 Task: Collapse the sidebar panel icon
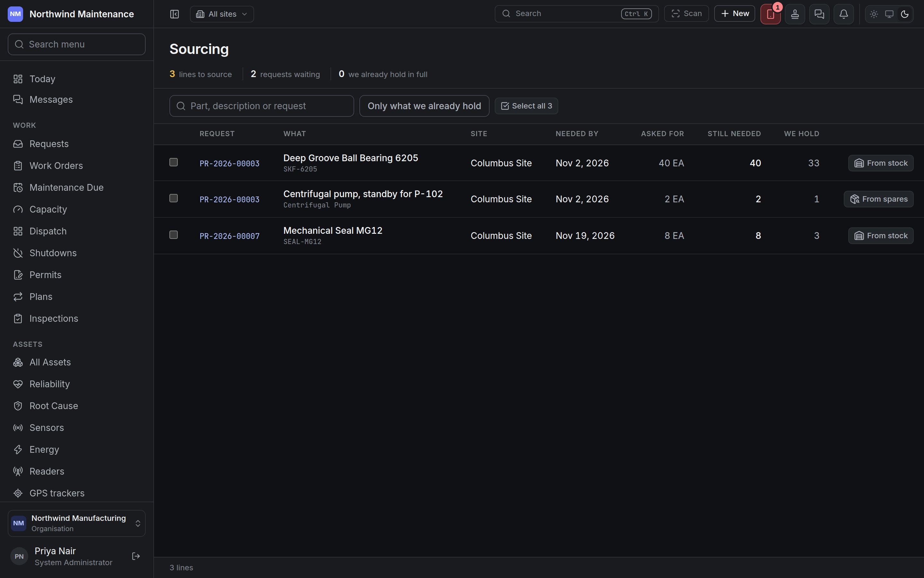point(175,14)
